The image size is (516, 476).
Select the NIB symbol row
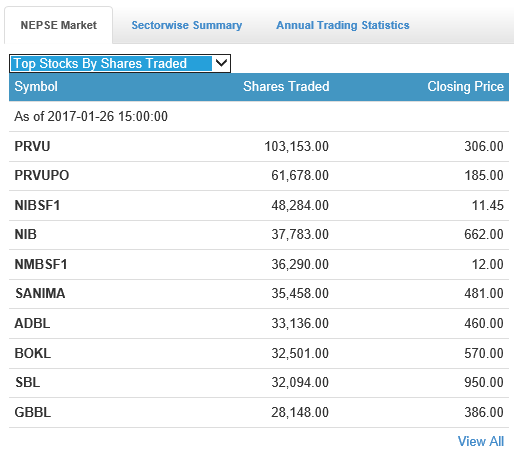coord(259,235)
